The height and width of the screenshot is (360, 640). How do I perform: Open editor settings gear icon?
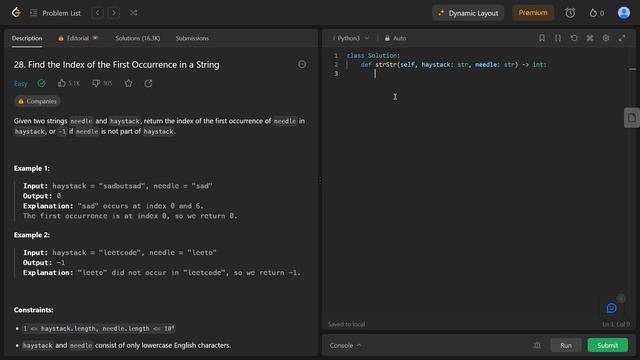[606, 38]
